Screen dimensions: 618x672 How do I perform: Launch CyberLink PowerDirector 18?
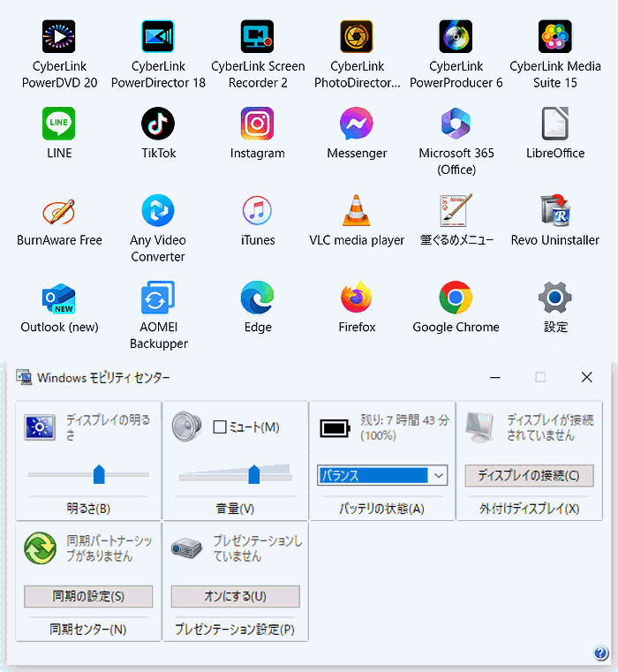point(158,37)
